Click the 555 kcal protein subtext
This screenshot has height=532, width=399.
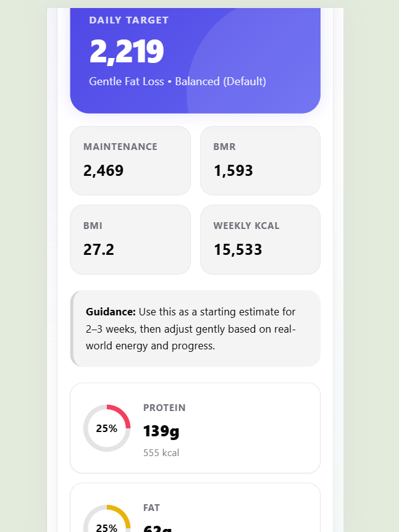pyautogui.click(x=161, y=452)
